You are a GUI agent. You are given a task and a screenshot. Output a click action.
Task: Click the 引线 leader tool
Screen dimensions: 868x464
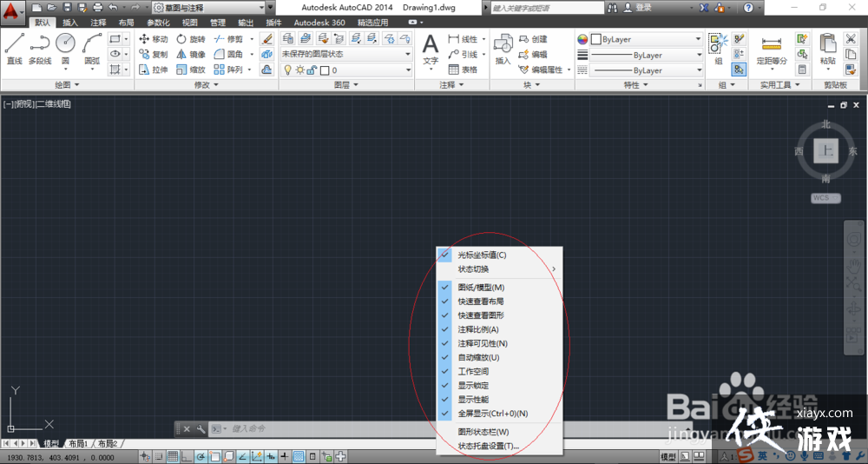(x=464, y=55)
